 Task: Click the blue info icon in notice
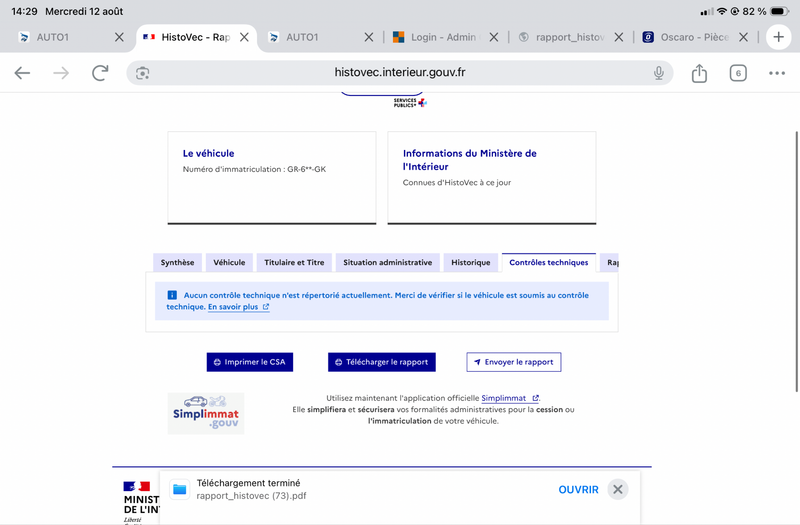pyautogui.click(x=172, y=295)
